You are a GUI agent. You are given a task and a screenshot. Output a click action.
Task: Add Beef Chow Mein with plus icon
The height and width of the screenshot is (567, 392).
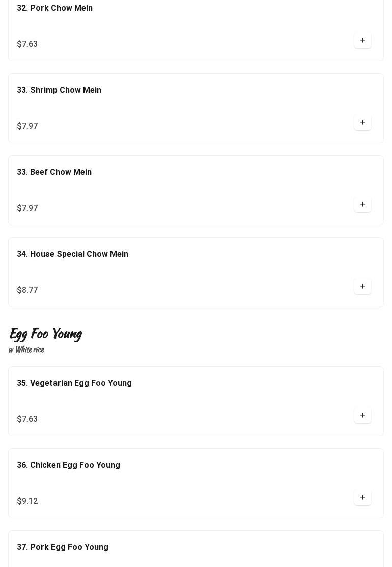(x=362, y=205)
